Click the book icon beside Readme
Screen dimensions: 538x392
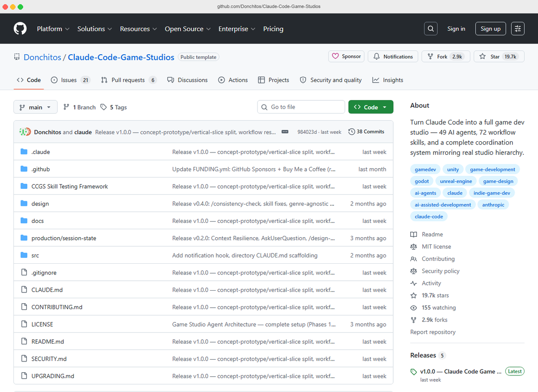click(x=413, y=235)
